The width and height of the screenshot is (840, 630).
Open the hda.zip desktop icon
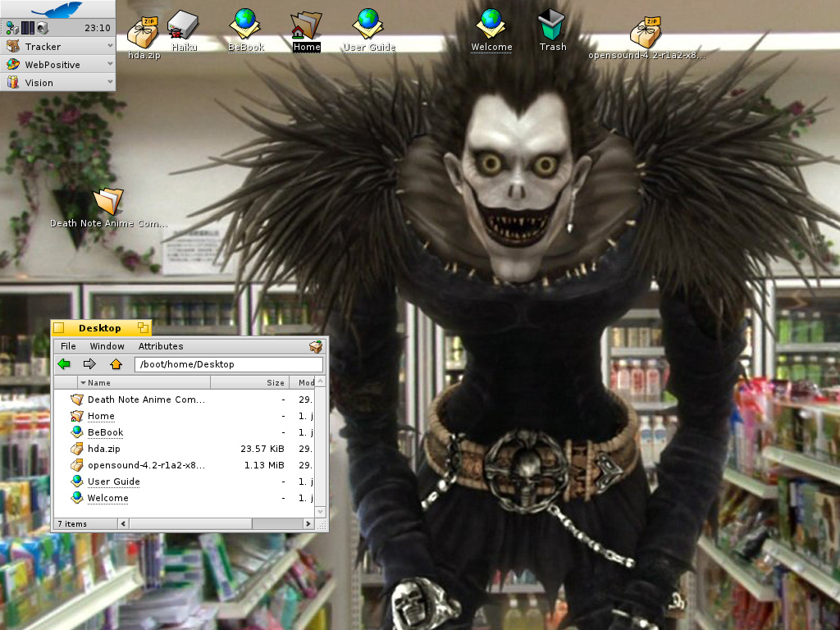(x=143, y=33)
